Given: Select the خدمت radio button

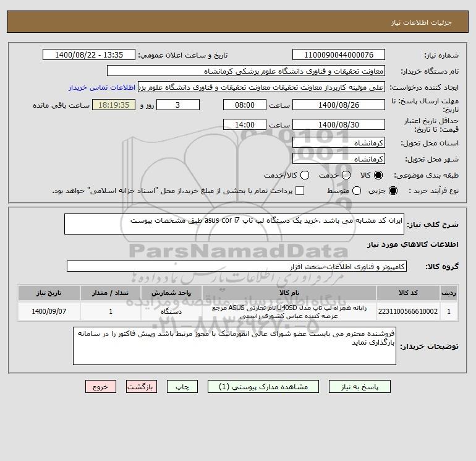Looking at the screenshot, I should coord(346,175).
